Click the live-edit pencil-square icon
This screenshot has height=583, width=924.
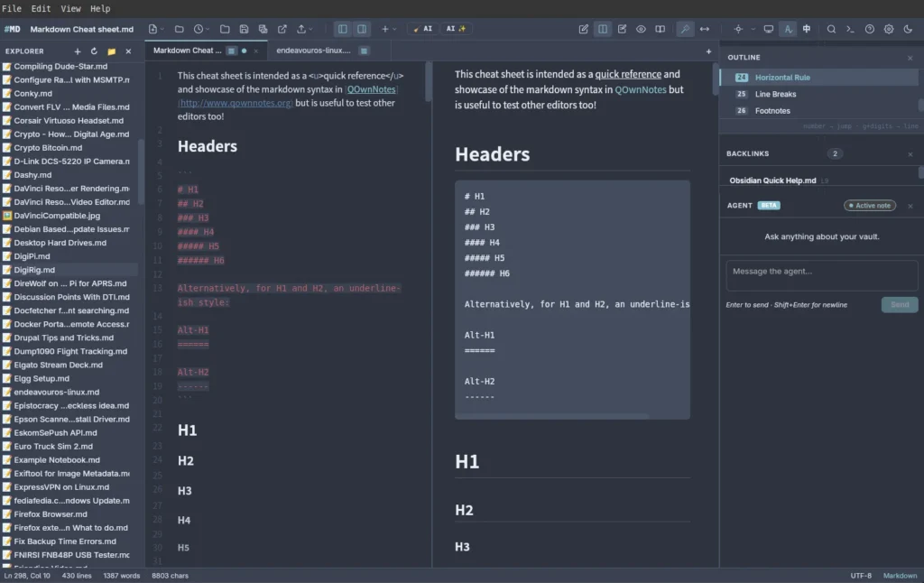(622, 29)
